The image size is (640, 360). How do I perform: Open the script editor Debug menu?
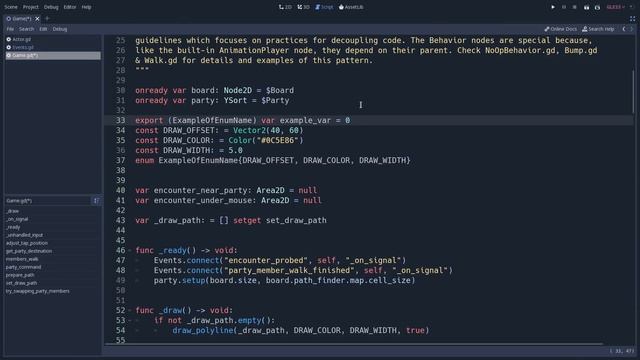coord(60,29)
